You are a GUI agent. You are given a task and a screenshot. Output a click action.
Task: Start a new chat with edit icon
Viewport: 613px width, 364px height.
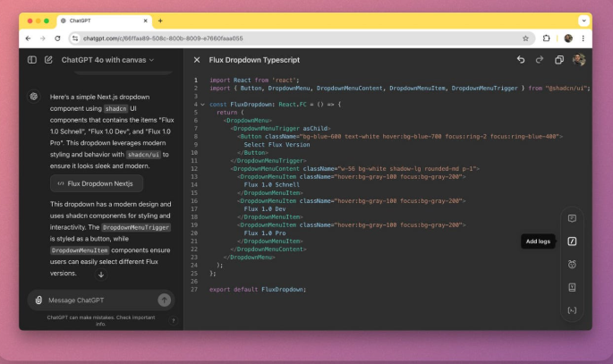[48, 60]
